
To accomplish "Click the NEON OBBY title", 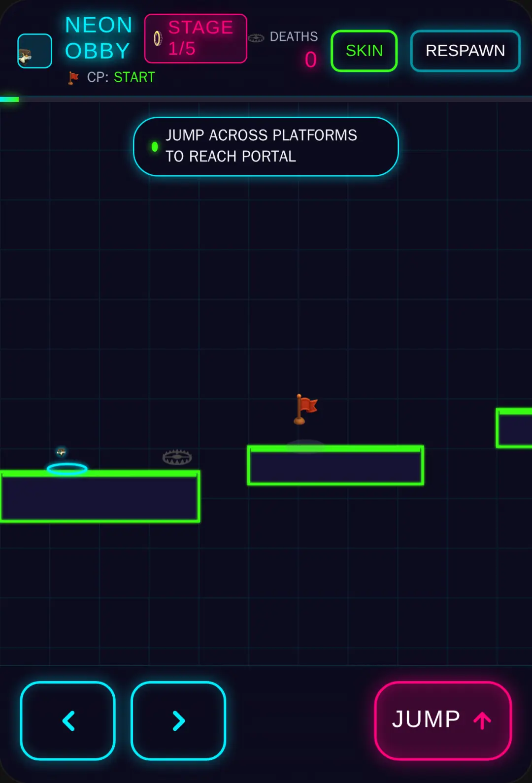I will coord(99,38).
